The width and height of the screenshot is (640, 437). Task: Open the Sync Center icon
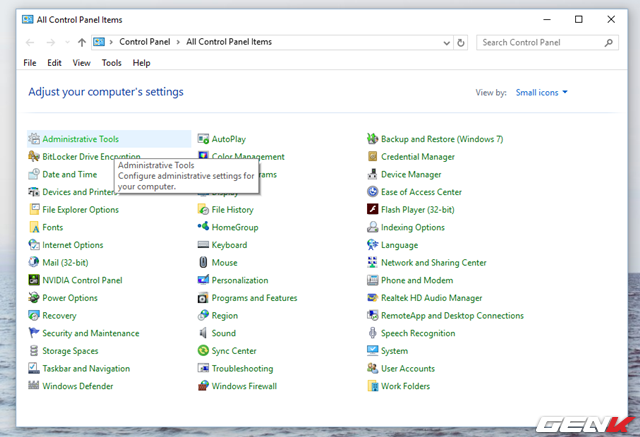[203, 350]
